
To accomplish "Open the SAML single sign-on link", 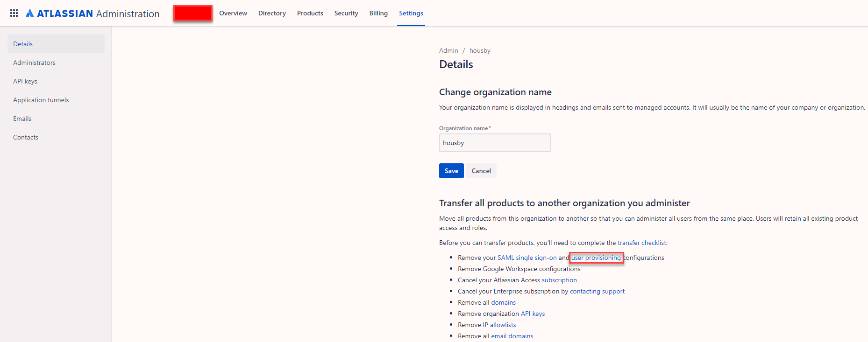I will click(x=527, y=258).
